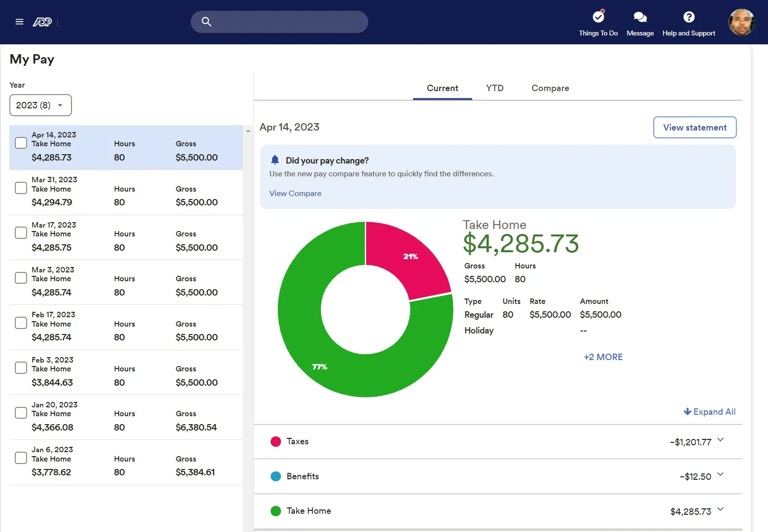This screenshot has width=768, height=532.
Task: Open the hamburger navigation menu
Action: click(19, 22)
